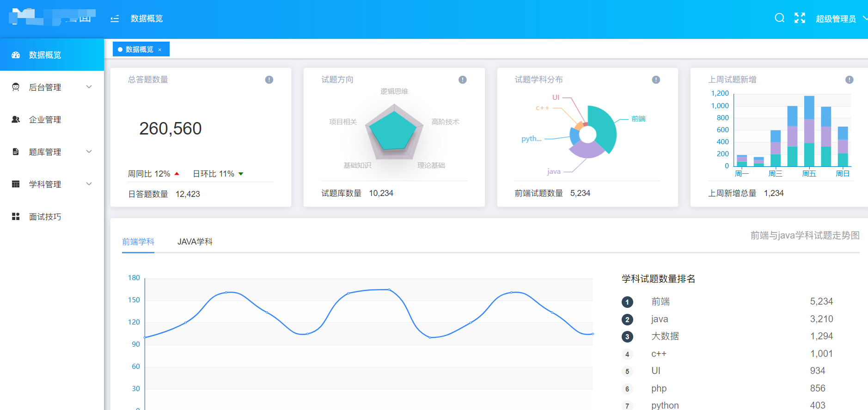Click the 上周新增总量 value 1,234

tap(774, 193)
